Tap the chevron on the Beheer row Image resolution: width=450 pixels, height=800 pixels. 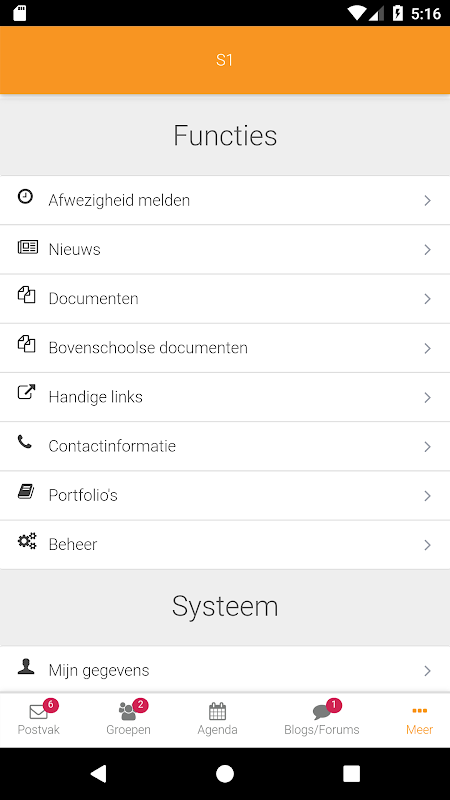pyautogui.click(x=428, y=545)
